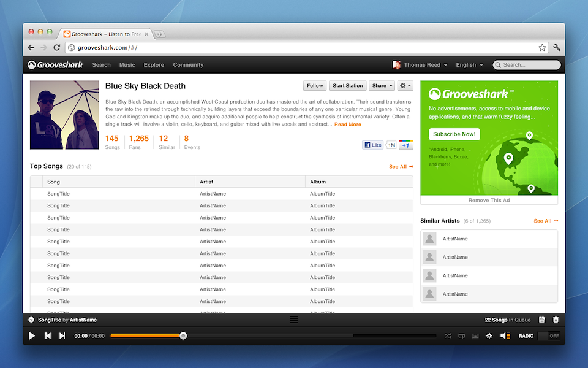Viewport: 588px width, 368px height.
Task: Save the queue with the floppy disk icon
Action: [x=542, y=320]
